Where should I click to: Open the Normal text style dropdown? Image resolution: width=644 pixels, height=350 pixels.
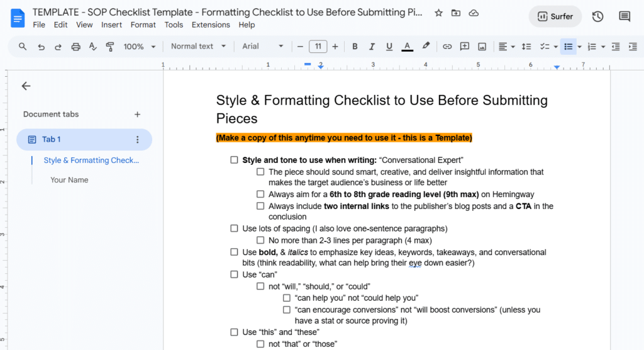point(198,47)
